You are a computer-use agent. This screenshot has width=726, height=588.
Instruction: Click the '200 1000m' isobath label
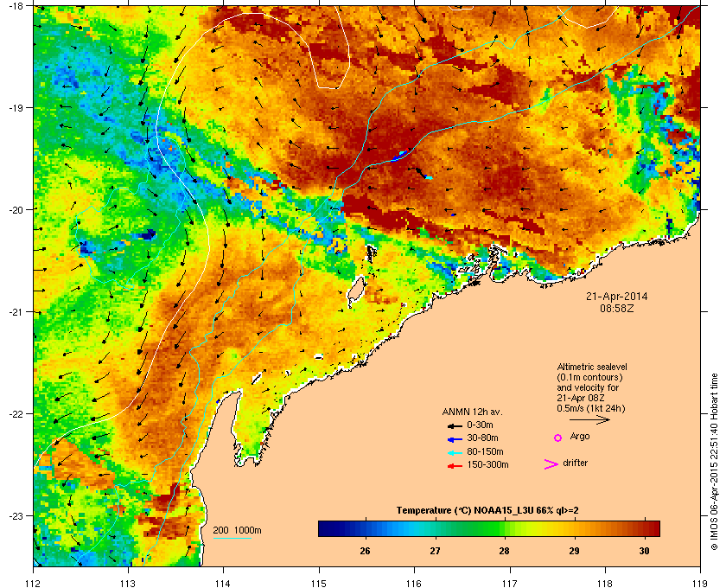click(237, 531)
